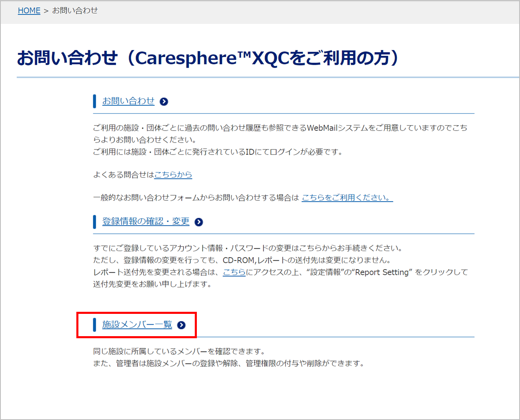
Task: Click text すでにご登録しているアカウント情報
Action: click(158, 248)
